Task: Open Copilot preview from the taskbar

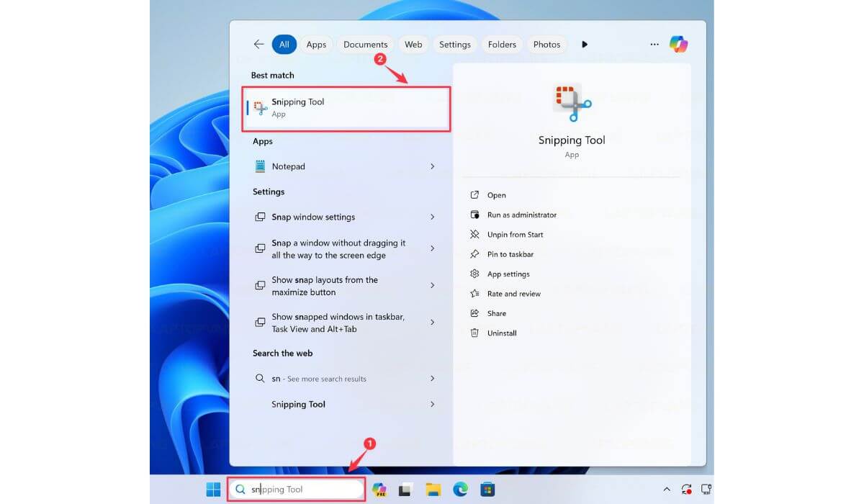Action: [x=379, y=490]
